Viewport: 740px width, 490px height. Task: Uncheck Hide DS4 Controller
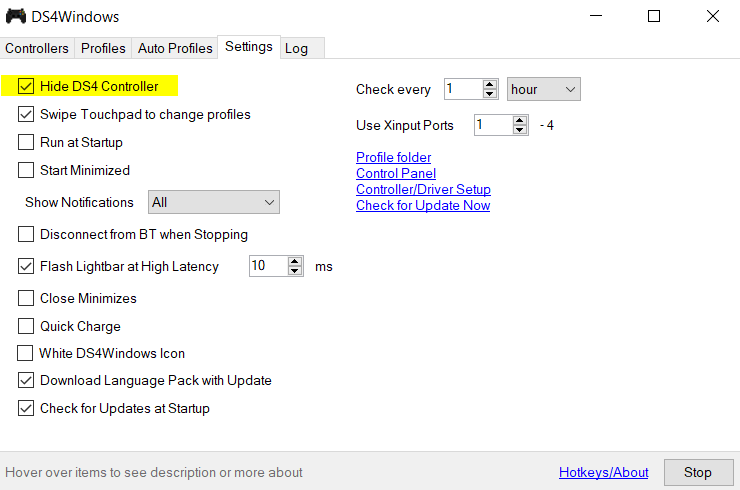[26, 86]
